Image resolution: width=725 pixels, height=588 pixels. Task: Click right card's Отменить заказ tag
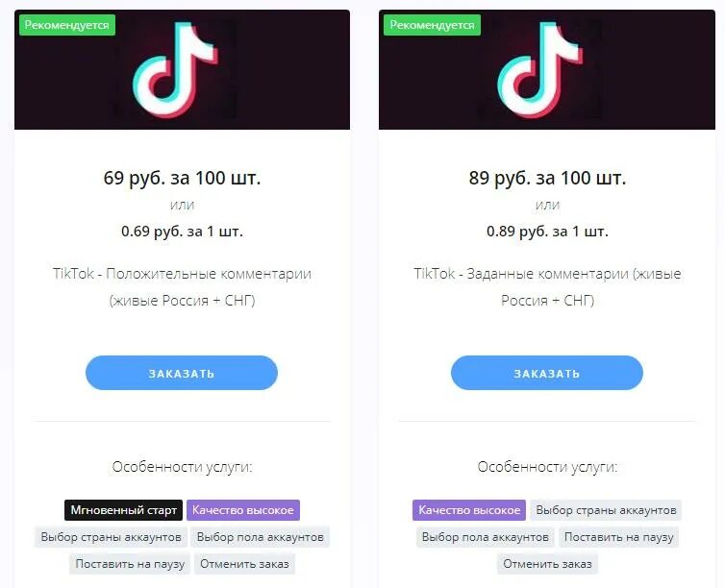[547, 564]
